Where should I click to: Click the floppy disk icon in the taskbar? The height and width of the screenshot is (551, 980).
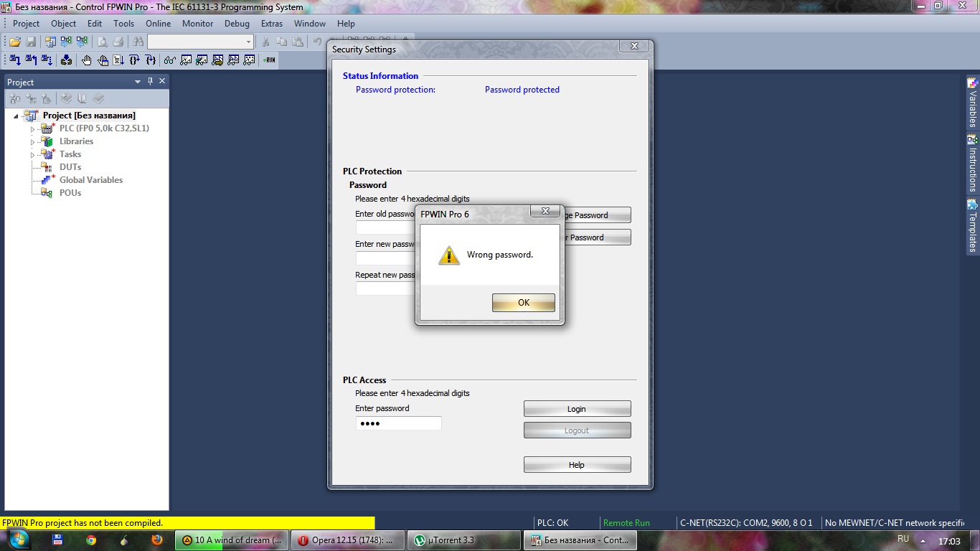[58, 540]
